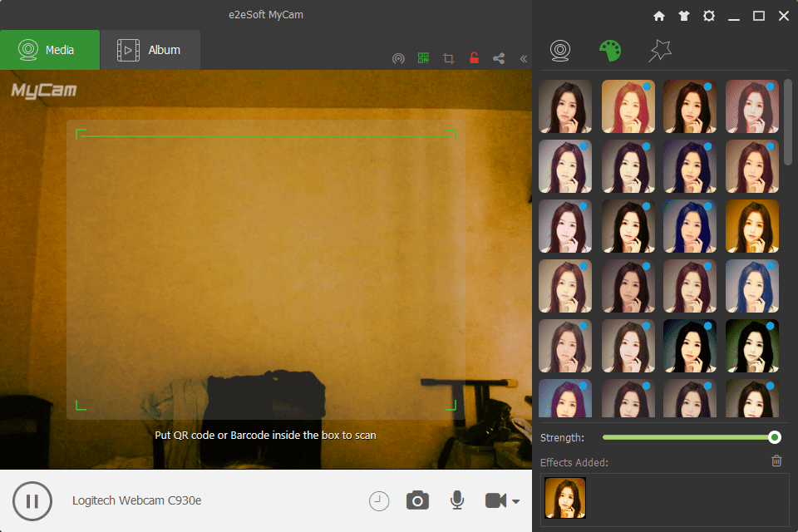Apply the orange tint filter in grid
The height and width of the screenshot is (532, 798).
[752, 227]
